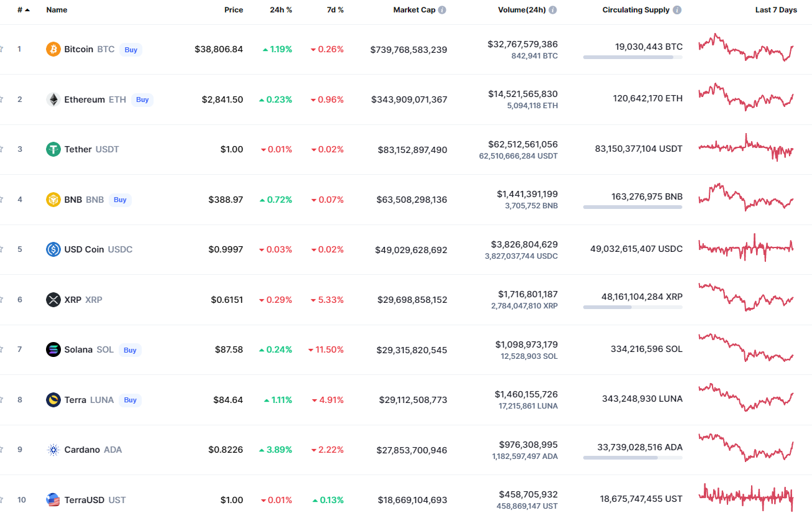Click the Bitcoin logo icon

point(53,49)
